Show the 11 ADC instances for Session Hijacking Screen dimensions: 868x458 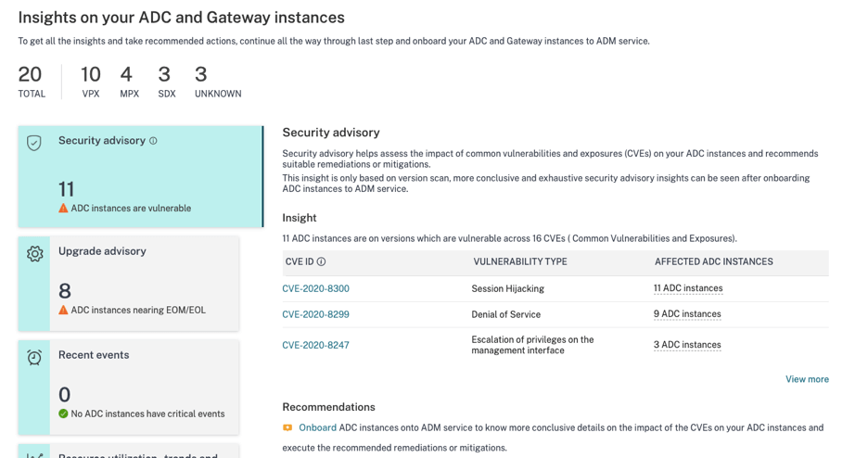pos(688,288)
